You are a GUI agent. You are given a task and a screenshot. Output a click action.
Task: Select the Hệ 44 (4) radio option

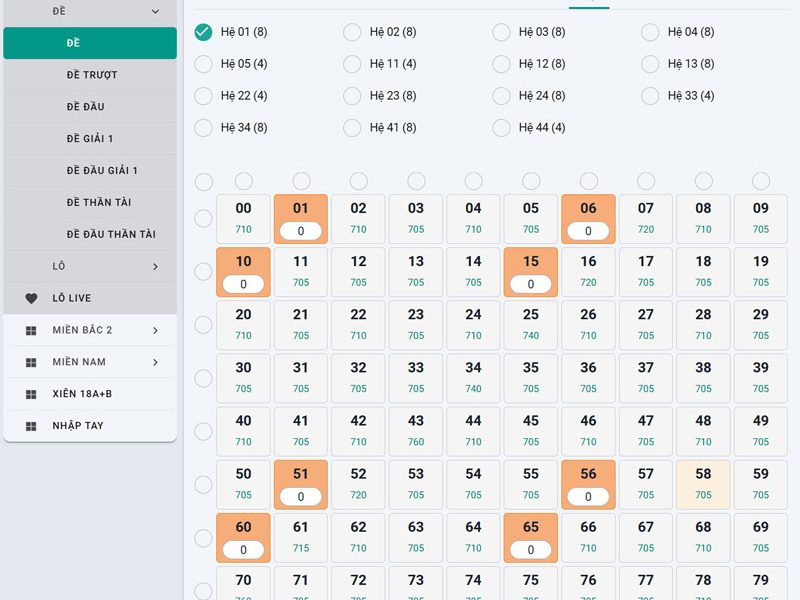point(501,128)
